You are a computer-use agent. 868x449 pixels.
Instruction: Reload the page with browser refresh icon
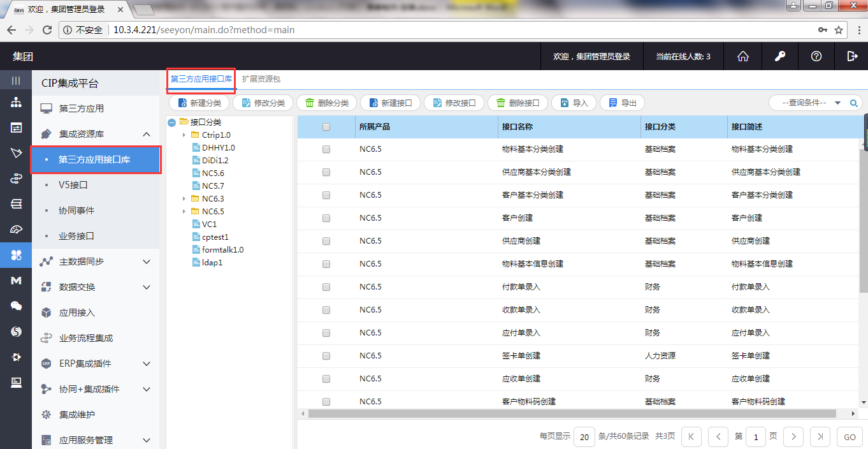click(x=47, y=30)
